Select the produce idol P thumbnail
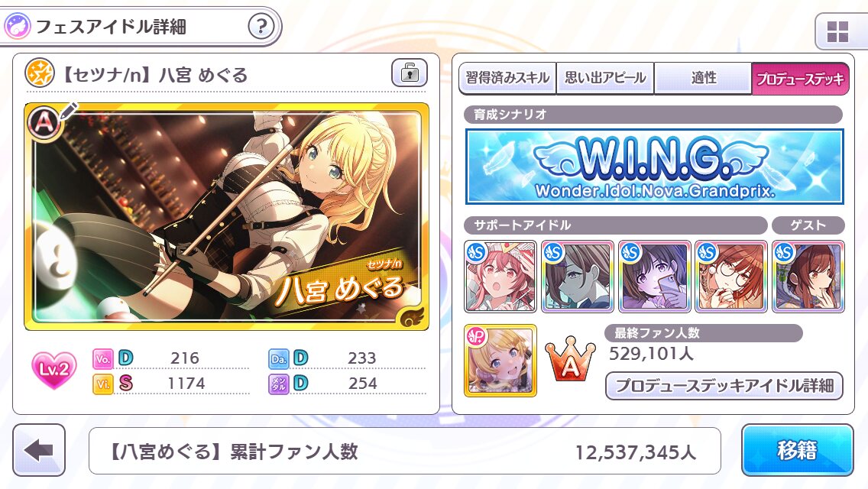This screenshot has width=868, height=489. pos(500,361)
